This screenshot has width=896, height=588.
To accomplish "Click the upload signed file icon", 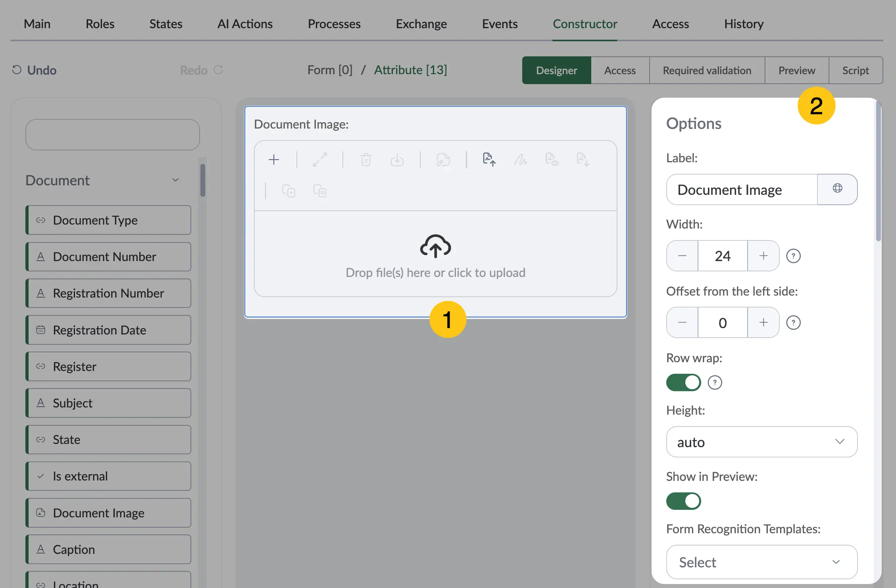I will pos(489,159).
